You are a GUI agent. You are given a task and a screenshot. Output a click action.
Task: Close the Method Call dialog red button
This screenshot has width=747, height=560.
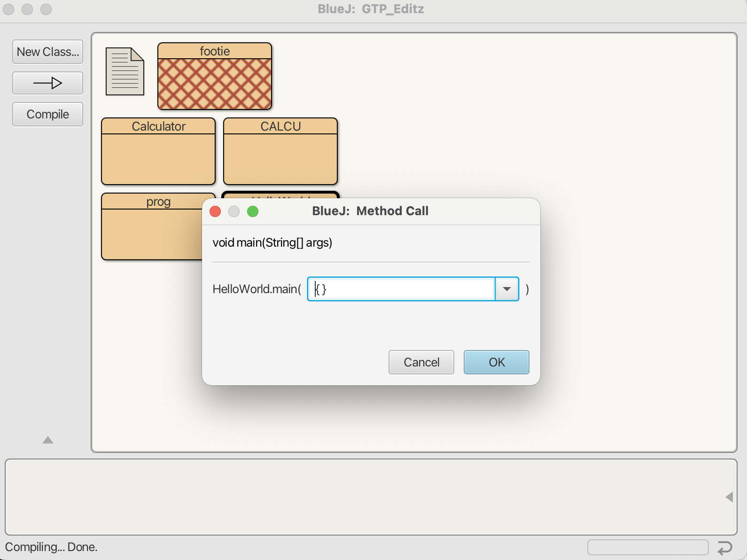click(215, 211)
